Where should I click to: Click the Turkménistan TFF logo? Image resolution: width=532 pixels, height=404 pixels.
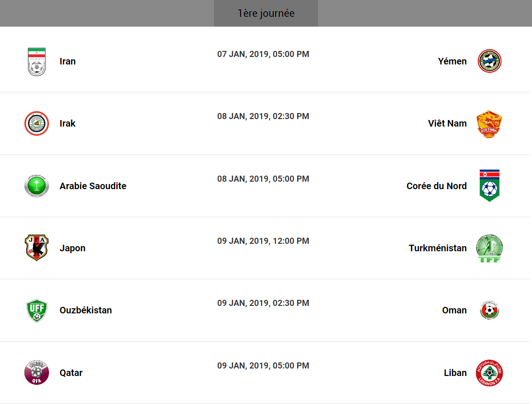pos(489,248)
